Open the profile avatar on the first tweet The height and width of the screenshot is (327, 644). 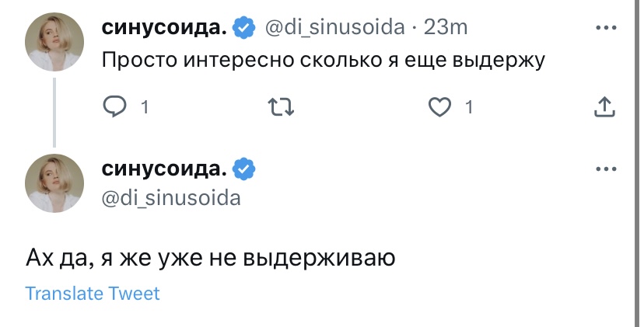[54, 43]
